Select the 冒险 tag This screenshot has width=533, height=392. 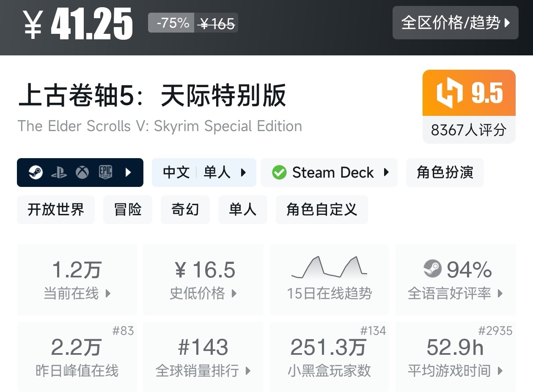coord(128,210)
